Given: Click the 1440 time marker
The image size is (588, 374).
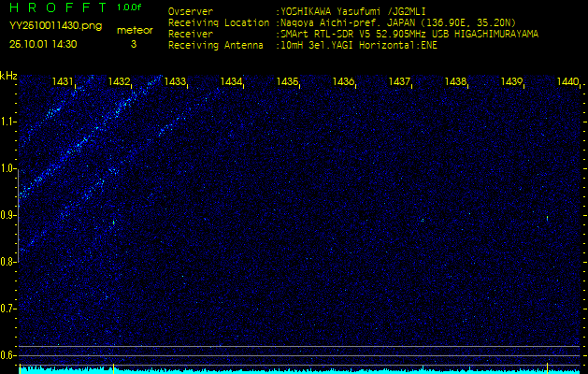Looking at the screenshot, I should pos(567,82).
